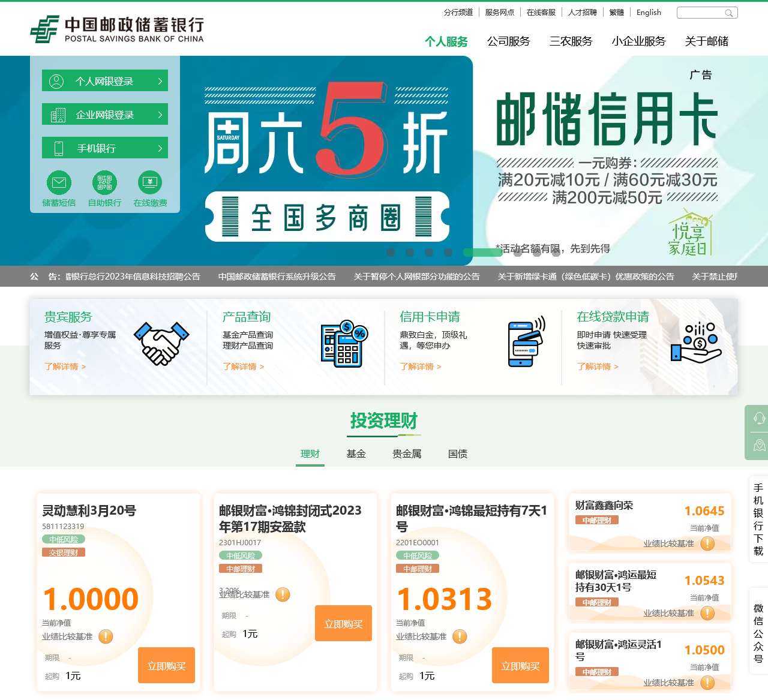The width and height of the screenshot is (768, 700).
Task: Click 了解详情 under 信用卡申请
Action: [421, 366]
